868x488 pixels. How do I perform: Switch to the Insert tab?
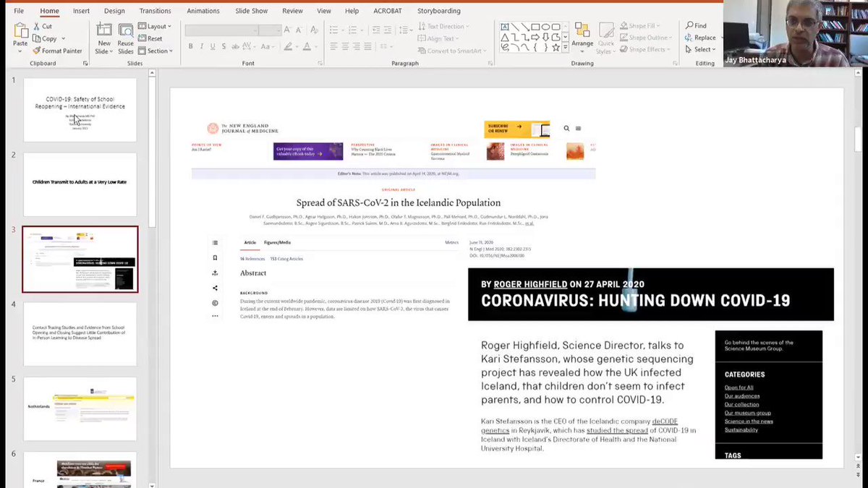pos(81,11)
